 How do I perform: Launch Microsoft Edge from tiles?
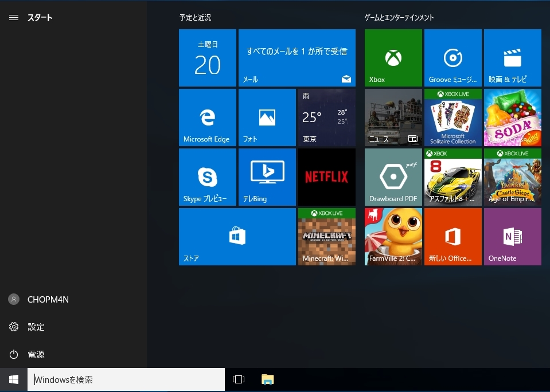tap(208, 117)
